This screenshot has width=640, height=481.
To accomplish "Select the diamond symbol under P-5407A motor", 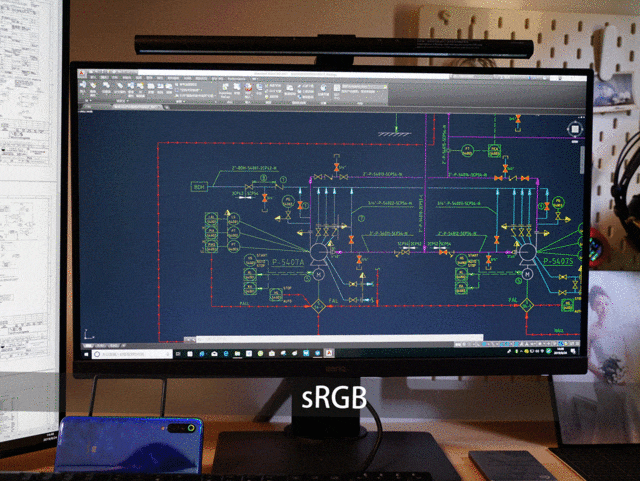I will click(x=318, y=306).
